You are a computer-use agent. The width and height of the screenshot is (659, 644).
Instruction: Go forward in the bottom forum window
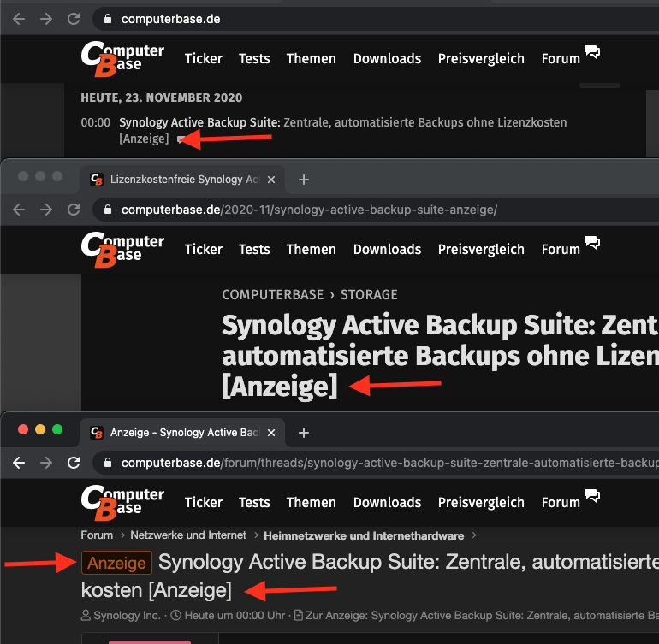pyautogui.click(x=46, y=463)
